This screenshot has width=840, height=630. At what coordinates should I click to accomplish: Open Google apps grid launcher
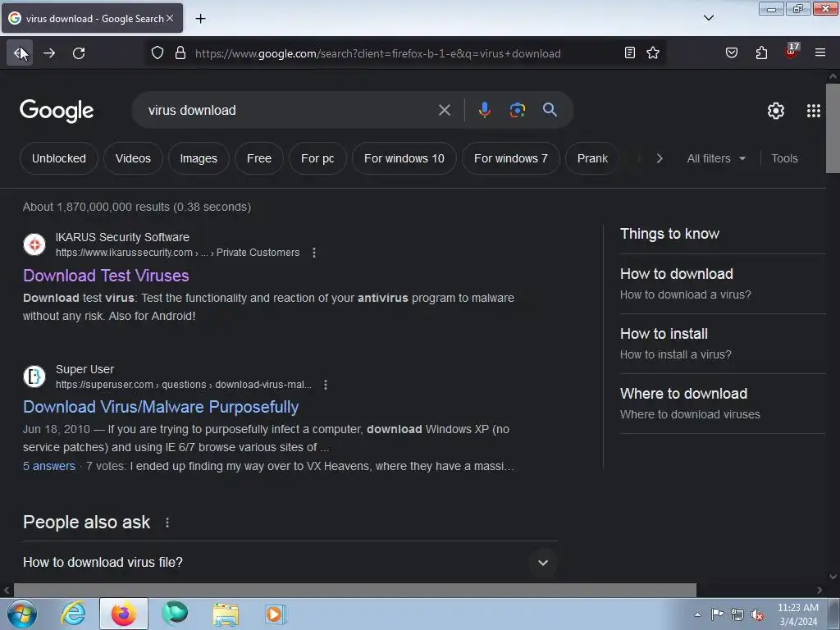(x=813, y=111)
